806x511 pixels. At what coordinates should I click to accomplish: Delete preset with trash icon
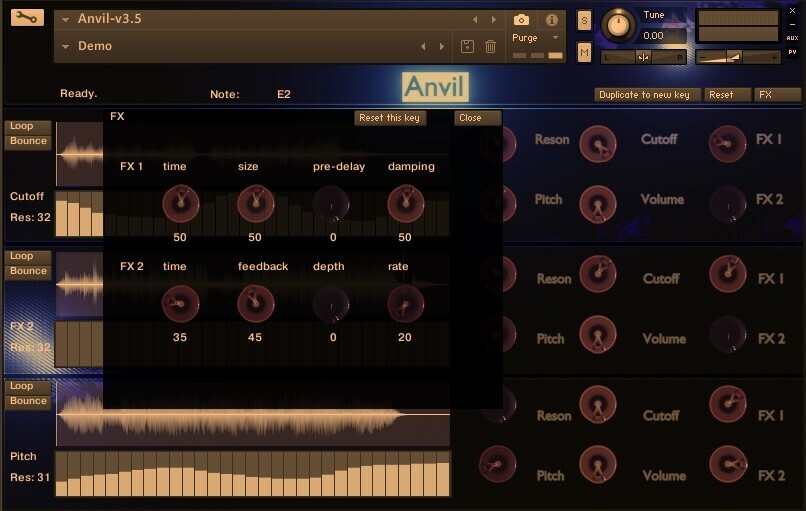coord(490,46)
